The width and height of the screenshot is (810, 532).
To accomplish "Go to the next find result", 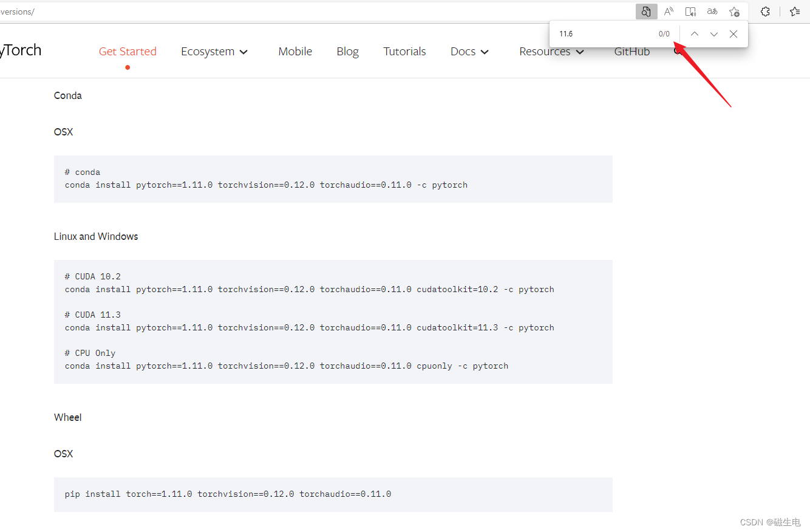I will click(x=714, y=34).
